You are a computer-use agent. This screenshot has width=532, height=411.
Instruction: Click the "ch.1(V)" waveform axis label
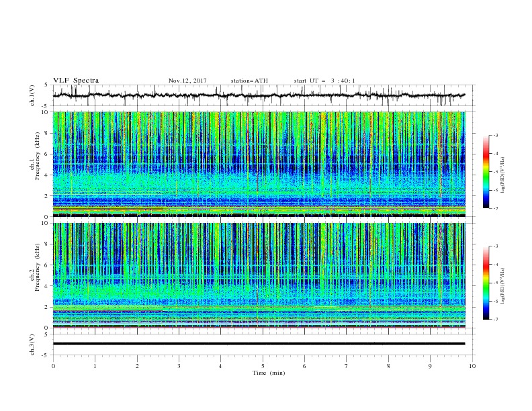click(32, 95)
